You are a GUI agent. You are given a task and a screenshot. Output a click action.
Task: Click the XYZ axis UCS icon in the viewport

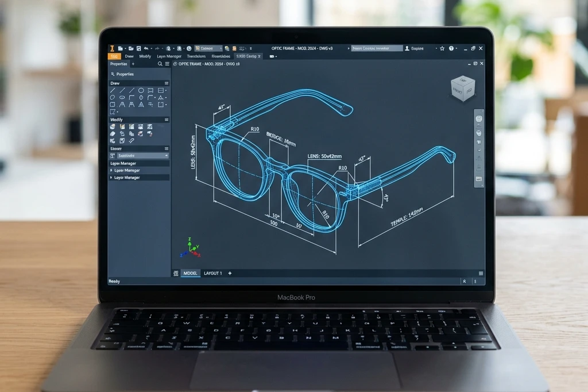pos(191,248)
